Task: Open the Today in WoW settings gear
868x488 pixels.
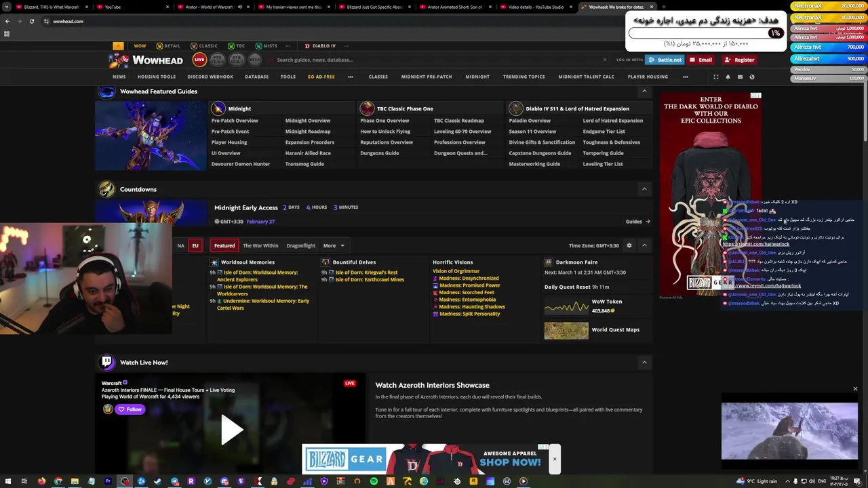Action: click(629, 245)
